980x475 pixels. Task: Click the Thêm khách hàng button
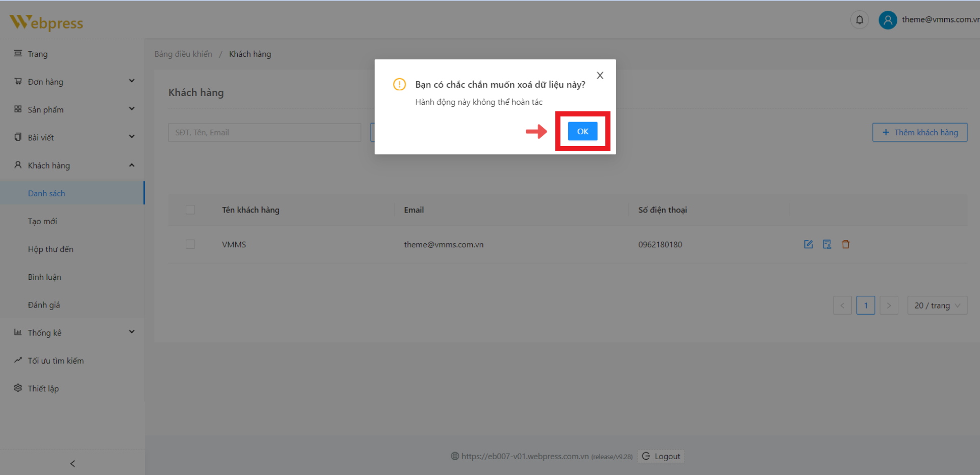coord(919,132)
